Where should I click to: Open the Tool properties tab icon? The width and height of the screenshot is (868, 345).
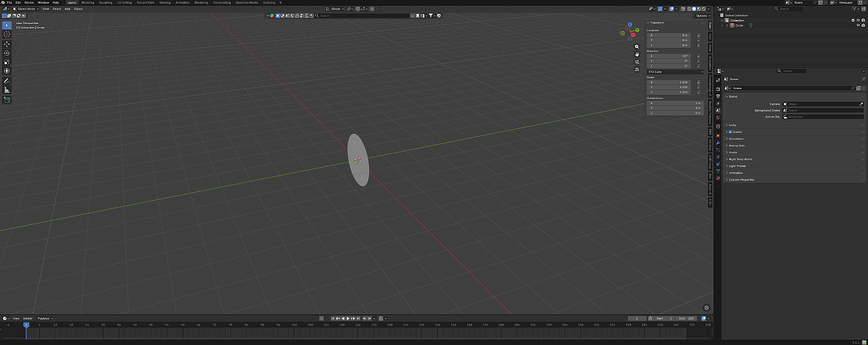[718, 80]
